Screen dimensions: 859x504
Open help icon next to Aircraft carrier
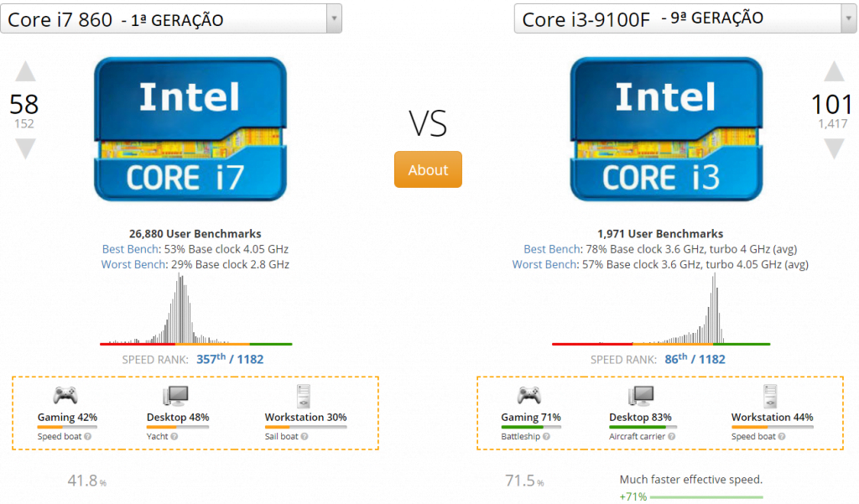point(672,437)
